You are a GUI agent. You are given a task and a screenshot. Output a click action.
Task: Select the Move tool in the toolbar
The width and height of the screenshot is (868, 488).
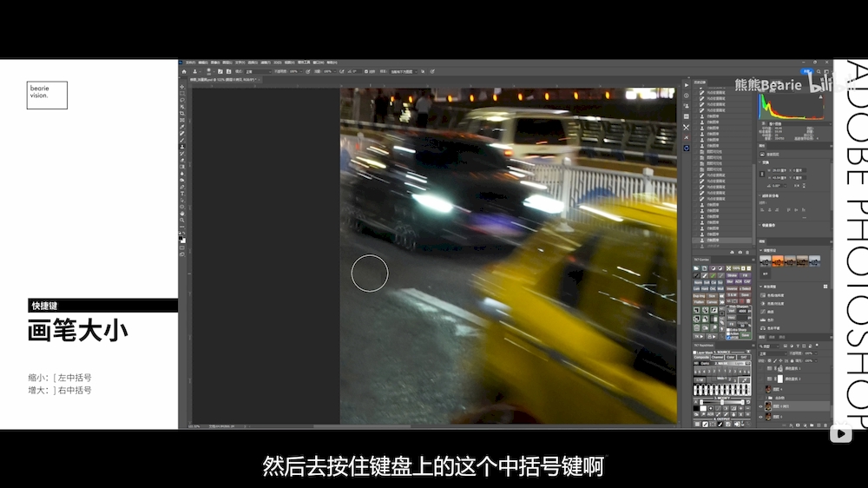point(182,88)
